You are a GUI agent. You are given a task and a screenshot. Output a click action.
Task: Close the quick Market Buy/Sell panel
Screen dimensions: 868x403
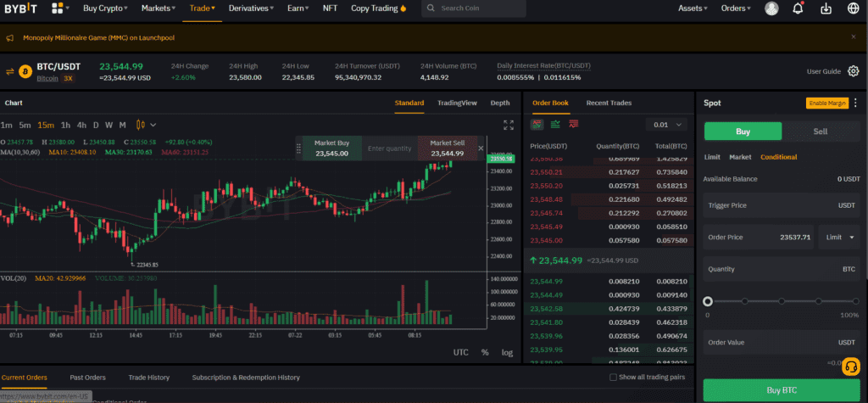481,148
